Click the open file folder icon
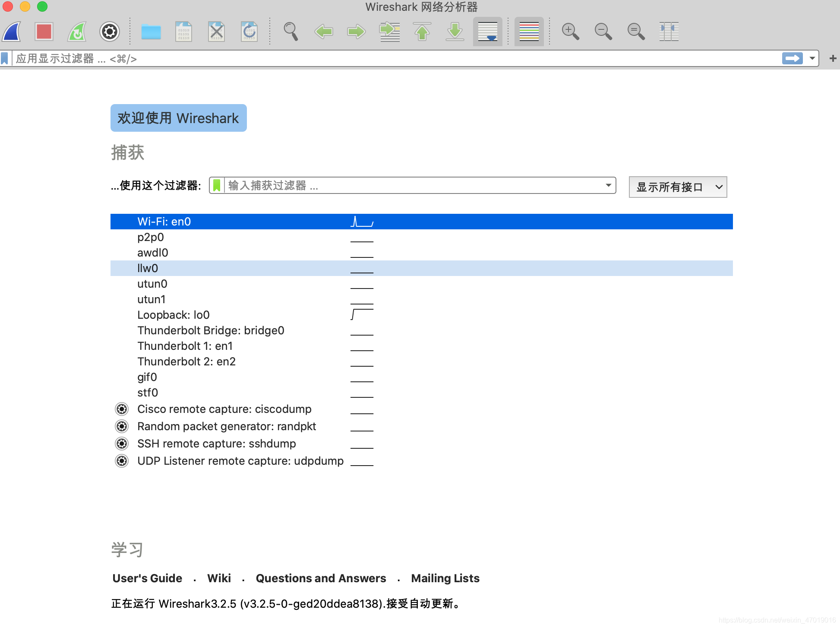This screenshot has height=628, width=840. point(151,32)
